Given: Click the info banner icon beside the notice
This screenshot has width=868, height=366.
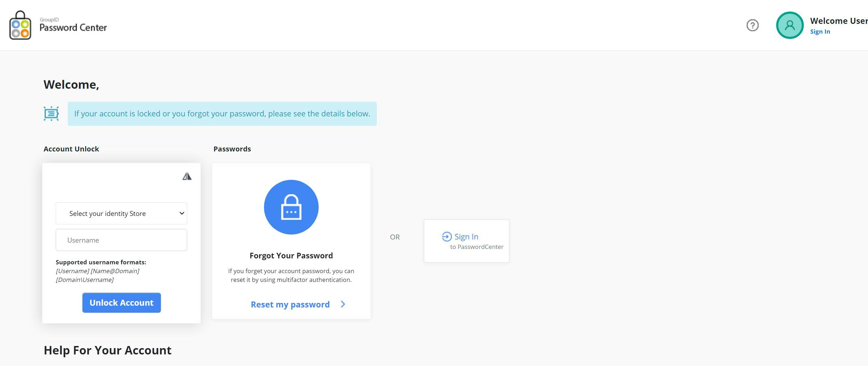Looking at the screenshot, I should 51,113.
